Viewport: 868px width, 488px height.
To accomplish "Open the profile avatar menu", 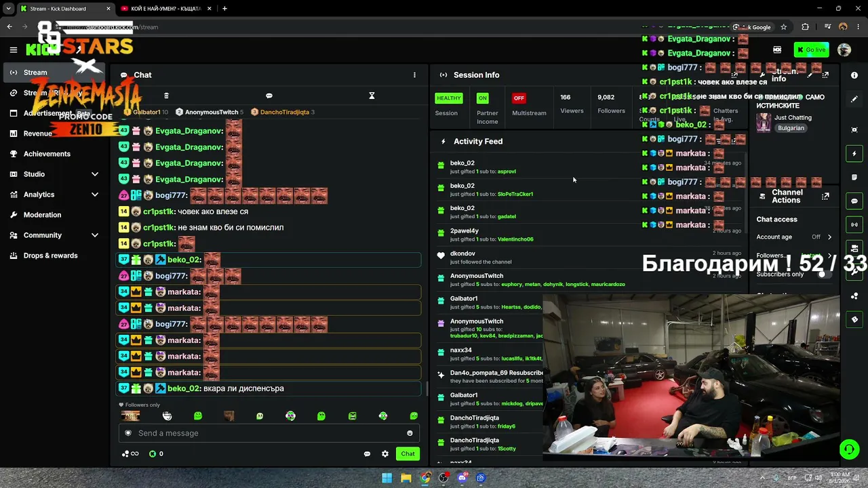I will click(x=844, y=49).
